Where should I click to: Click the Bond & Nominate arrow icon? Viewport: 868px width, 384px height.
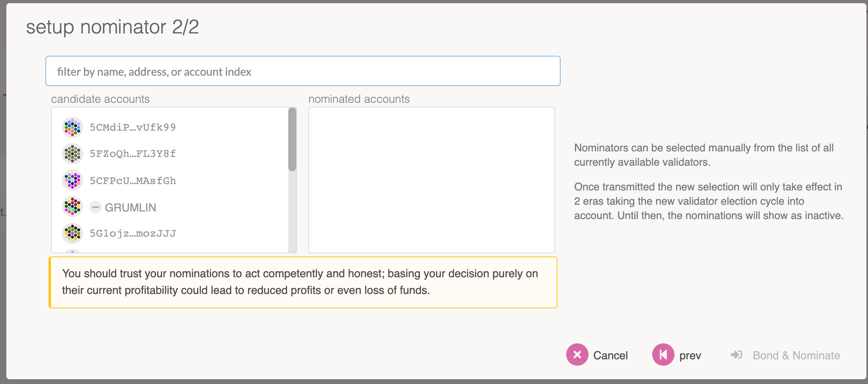click(737, 355)
